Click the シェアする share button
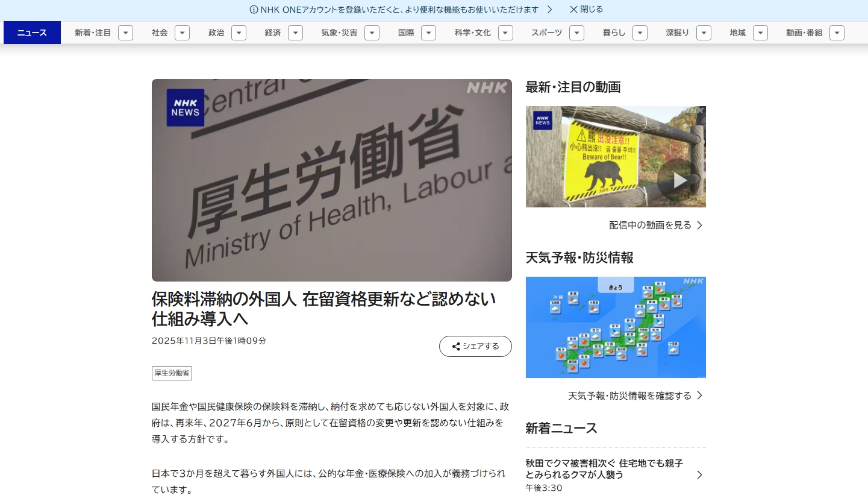This screenshot has width=868, height=501. [x=475, y=347]
